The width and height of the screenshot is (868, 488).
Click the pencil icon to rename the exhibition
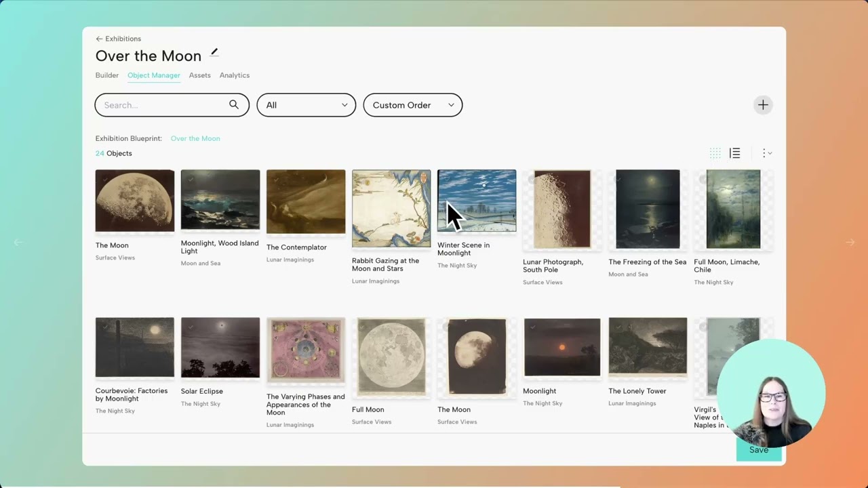pos(214,52)
